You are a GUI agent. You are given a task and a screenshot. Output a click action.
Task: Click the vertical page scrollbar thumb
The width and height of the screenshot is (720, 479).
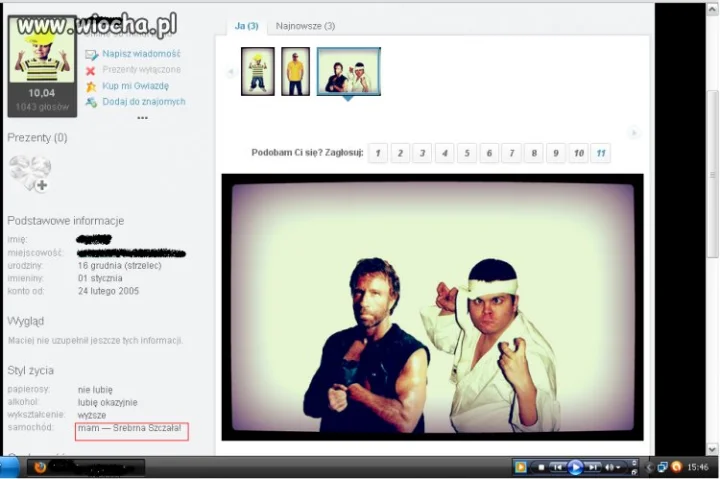click(x=712, y=175)
